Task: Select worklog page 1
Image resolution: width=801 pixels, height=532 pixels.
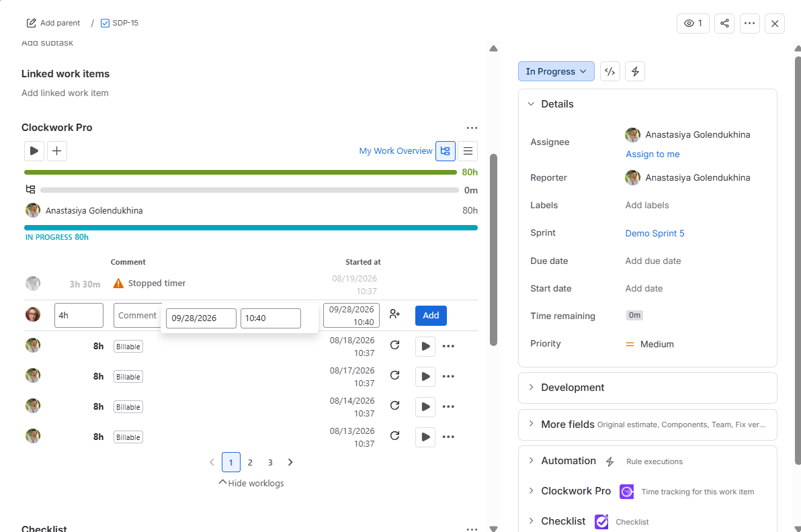Action: pos(231,463)
